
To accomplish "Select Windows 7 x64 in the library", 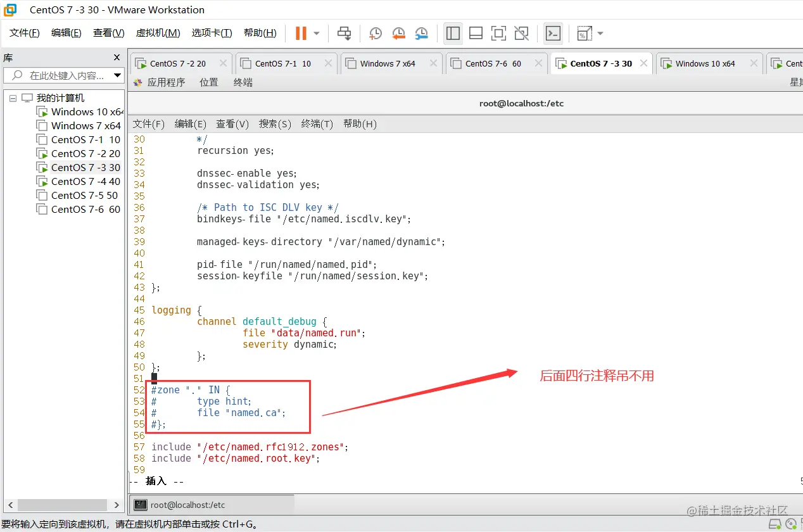I will [x=79, y=126].
